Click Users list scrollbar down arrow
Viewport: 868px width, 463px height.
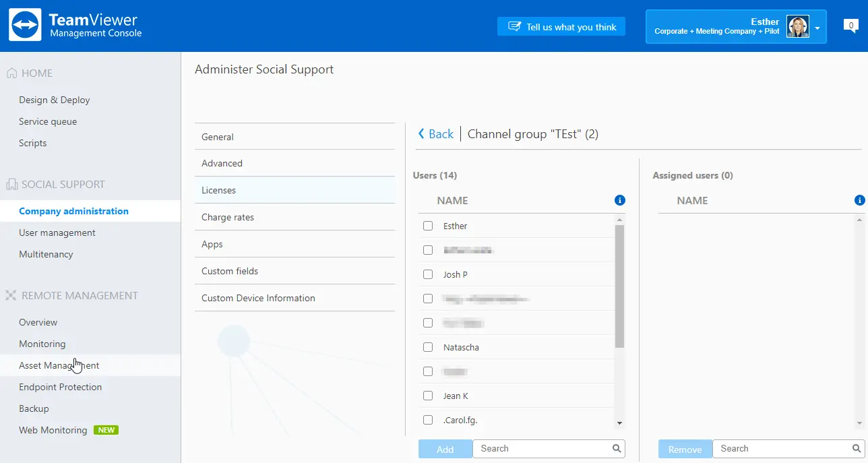pyautogui.click(x=619, y=423)
